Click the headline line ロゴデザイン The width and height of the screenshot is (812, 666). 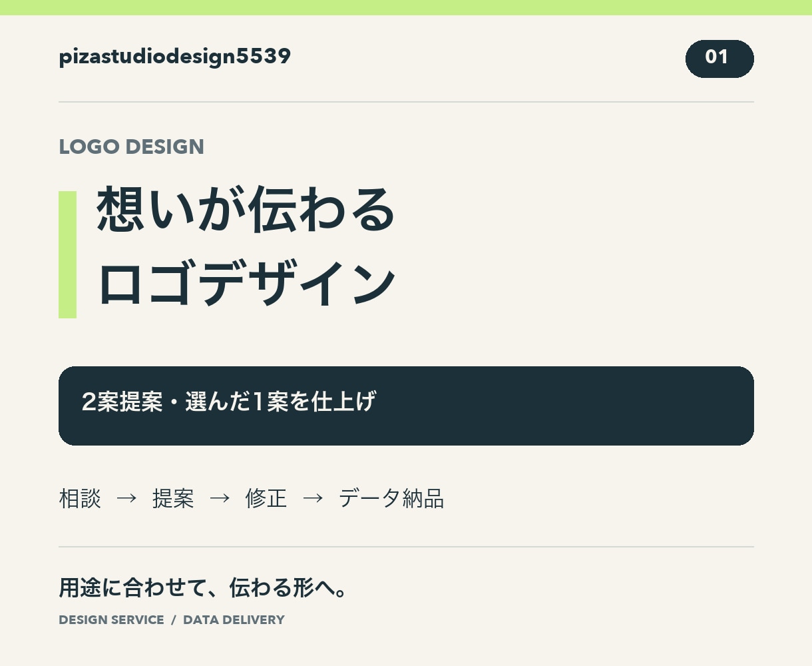point(247,284)
